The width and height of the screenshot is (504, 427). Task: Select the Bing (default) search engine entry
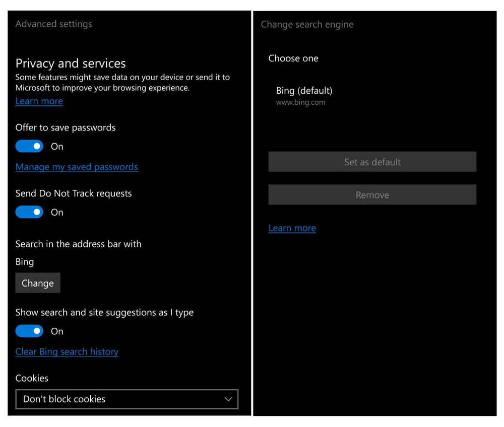tap(304, 91)
